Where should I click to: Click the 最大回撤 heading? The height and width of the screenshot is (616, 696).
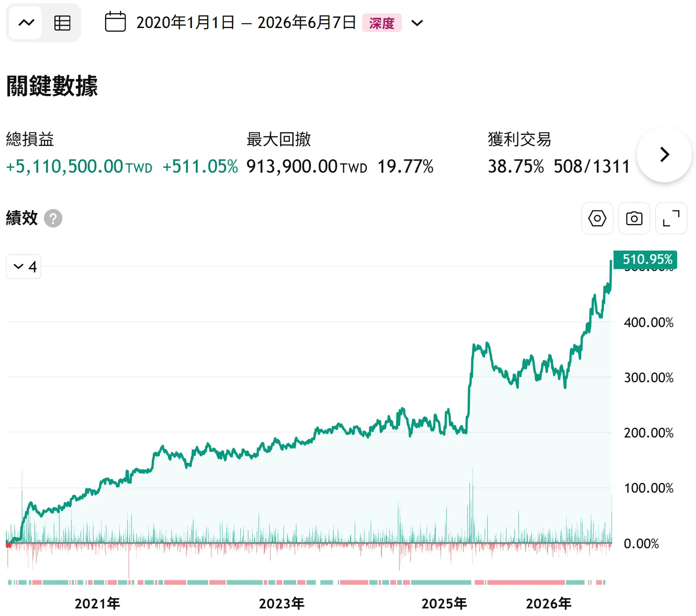pyautogui.click(x=279, y=139)
